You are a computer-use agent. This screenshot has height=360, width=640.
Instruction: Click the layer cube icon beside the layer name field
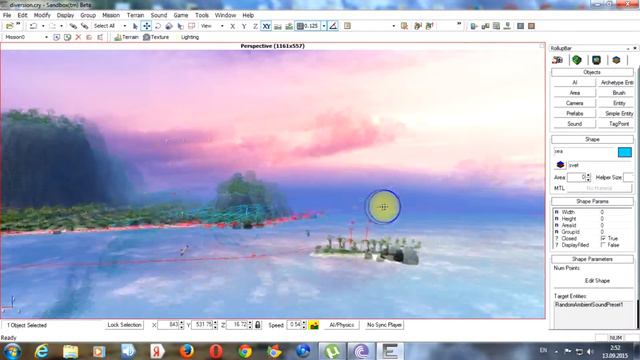pyautogui.click(x=560, y=165)
